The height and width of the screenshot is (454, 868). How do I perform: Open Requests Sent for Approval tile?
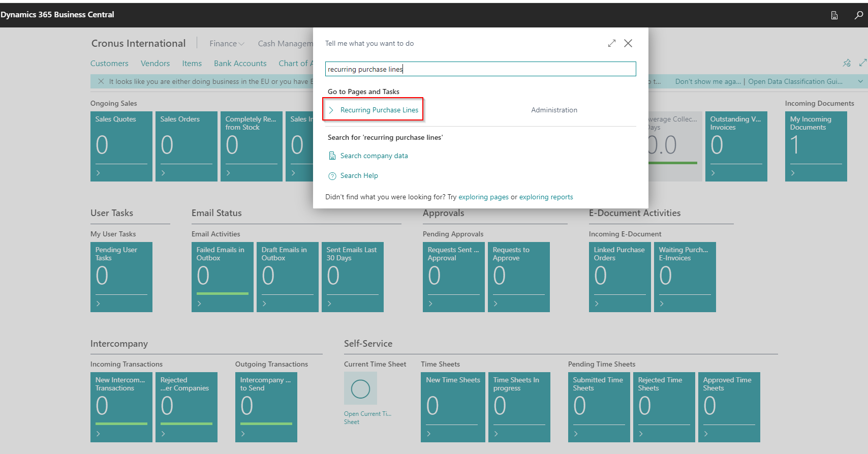coord(454,277)
